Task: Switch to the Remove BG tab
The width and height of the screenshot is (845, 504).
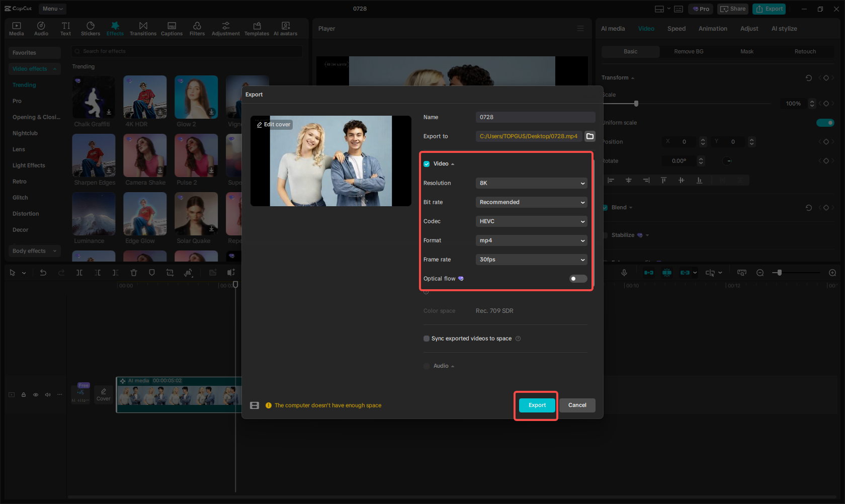Action: [x=688, y=51]
